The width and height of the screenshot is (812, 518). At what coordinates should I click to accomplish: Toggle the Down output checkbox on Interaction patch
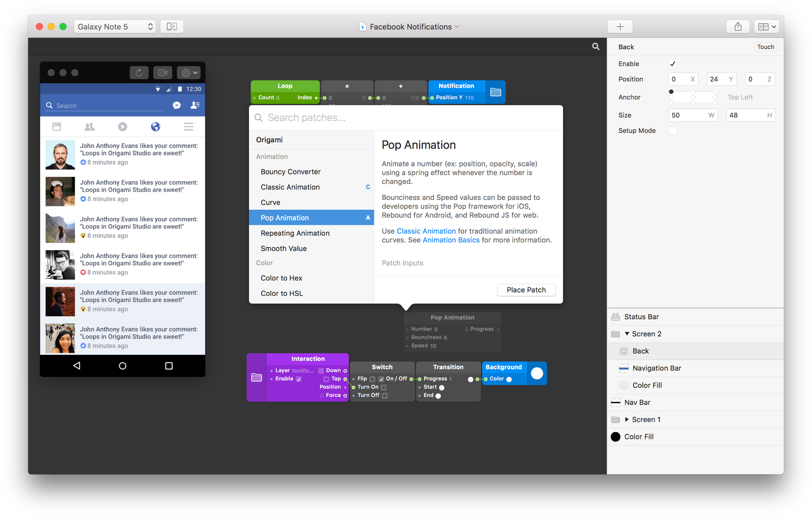[x=321, y=371]
